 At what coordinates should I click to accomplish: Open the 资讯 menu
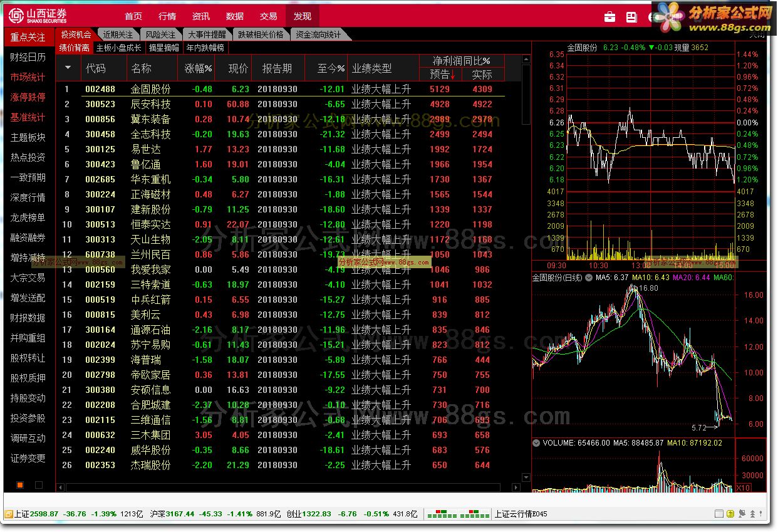click(201, 16)
